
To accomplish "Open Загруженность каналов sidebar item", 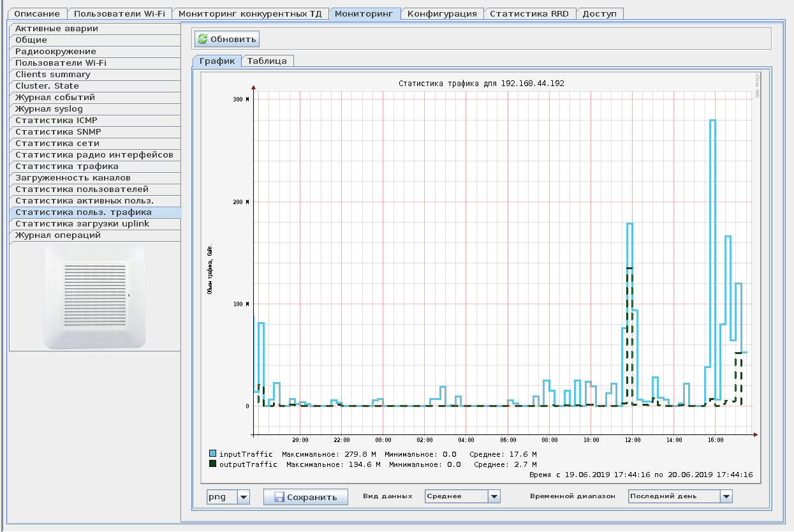I will (73, 178).
